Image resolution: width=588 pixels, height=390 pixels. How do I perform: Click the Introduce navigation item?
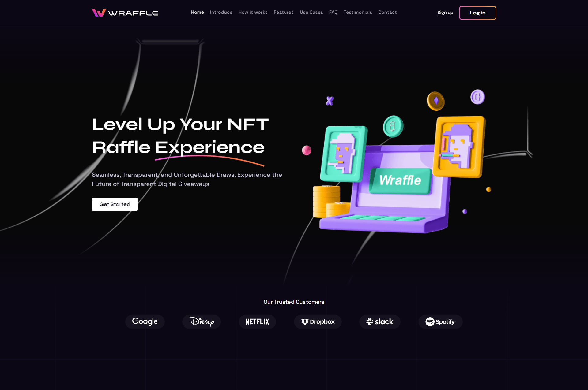(x=221, y=12)
